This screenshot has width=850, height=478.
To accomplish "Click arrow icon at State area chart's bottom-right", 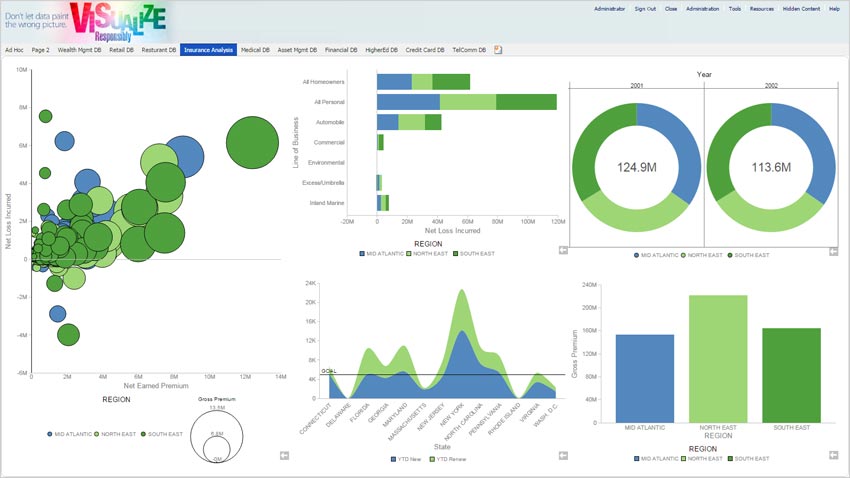I will pyautogui.click(x=563, y=455).
